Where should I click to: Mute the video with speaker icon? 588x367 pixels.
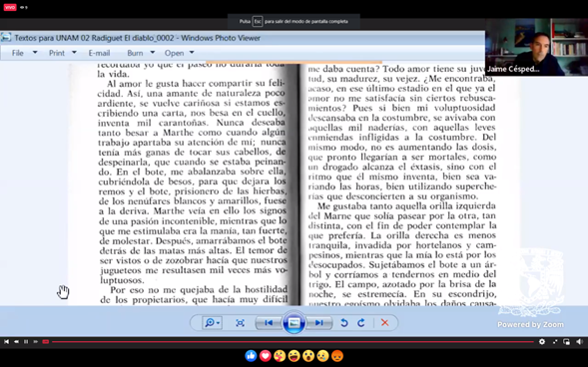click(579, 341)
